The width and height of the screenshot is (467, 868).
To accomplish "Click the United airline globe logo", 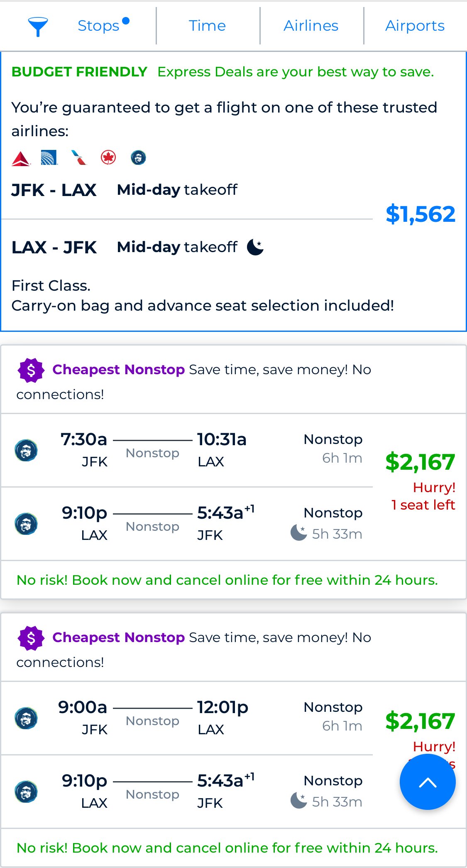I will point(49,158).
